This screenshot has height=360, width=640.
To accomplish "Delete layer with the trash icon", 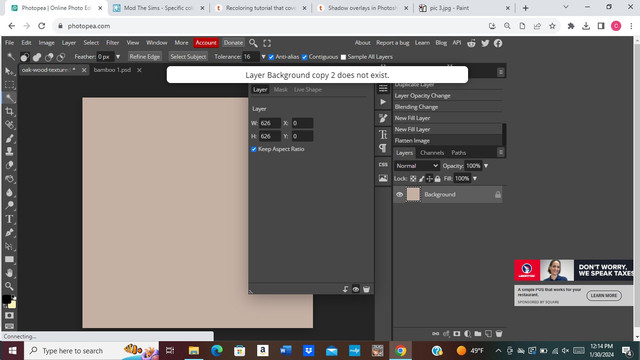I will (x=499, y=334).
